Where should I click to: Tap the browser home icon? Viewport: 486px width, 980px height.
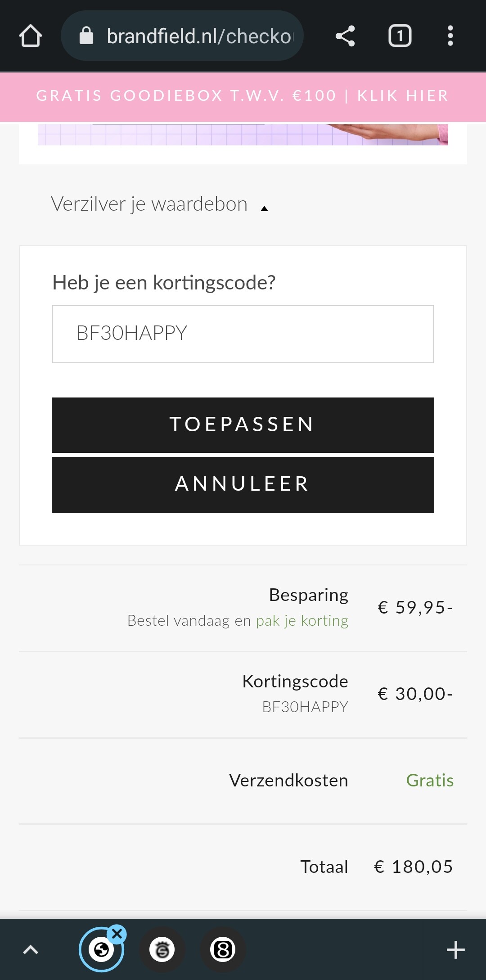pyautogui.click(x=31, y=36)
